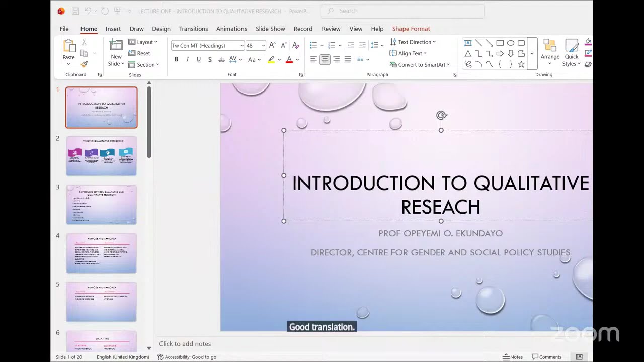Toggle the Notes pane
This screenshot has height=362, width=644.
click(x=512, y=357)
